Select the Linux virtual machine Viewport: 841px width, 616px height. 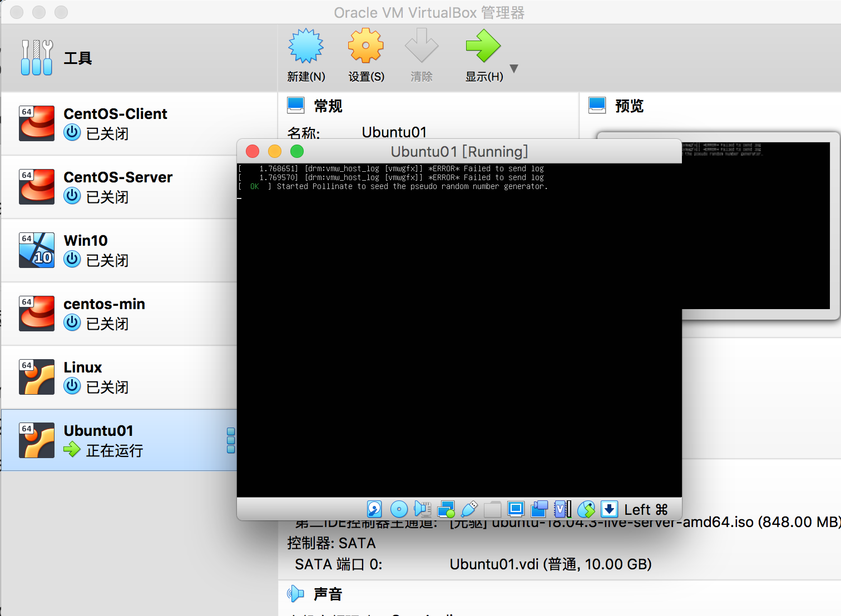pos(119,377)
